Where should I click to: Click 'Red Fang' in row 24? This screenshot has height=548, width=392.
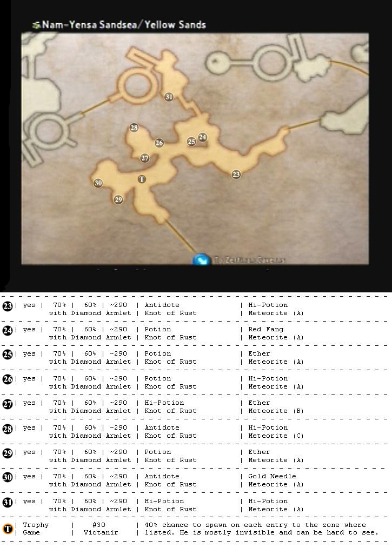pos(266,329)
